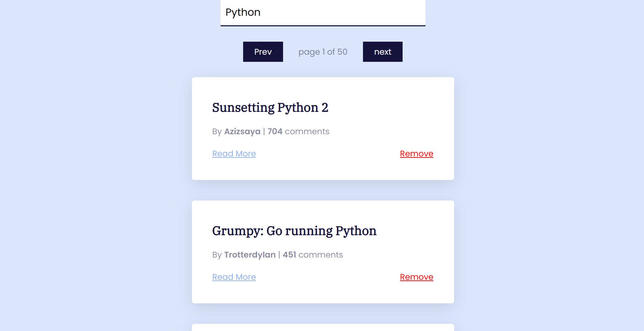644x331 pixels.
Task: Click the 451 comments count
Action: coord(289,254)
